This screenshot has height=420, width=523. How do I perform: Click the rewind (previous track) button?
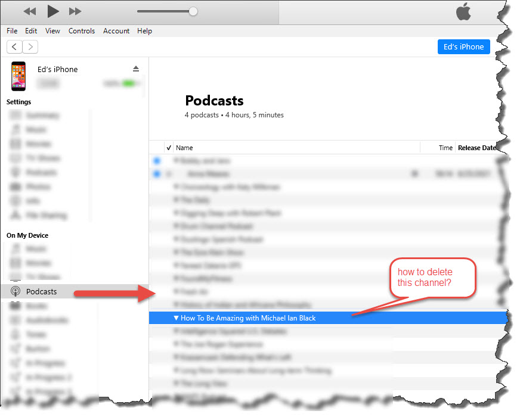pyautogui.click(x=30, y=12)
